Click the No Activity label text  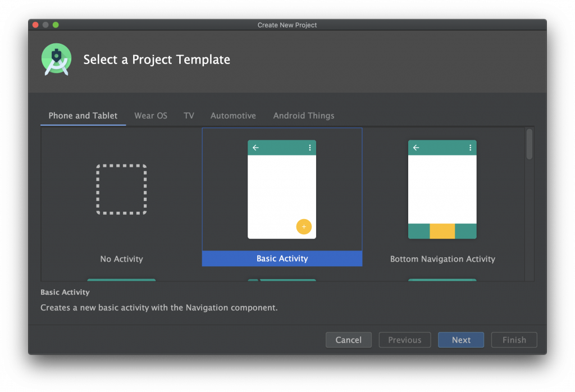coord(121,259)
